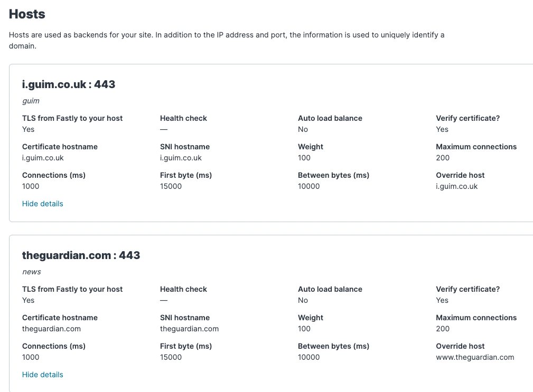The width and height of the screenshot is (533, 392).
Task: Collapse details for theguardian.com host
Action: (42, 375)
